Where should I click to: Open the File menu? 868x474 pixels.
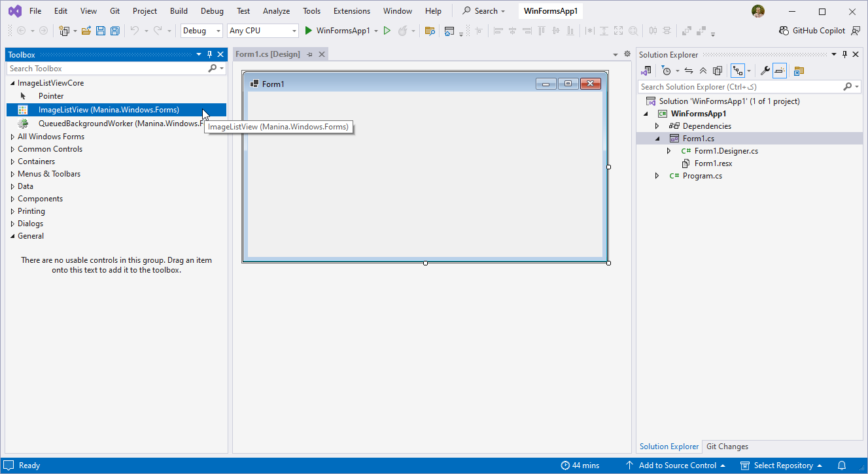coord(35,11)
